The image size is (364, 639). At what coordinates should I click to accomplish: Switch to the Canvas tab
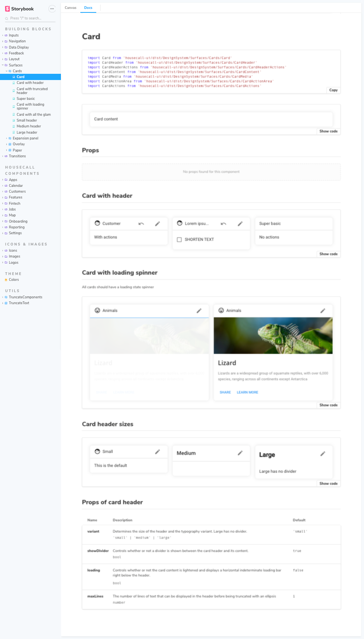point(71,8)
